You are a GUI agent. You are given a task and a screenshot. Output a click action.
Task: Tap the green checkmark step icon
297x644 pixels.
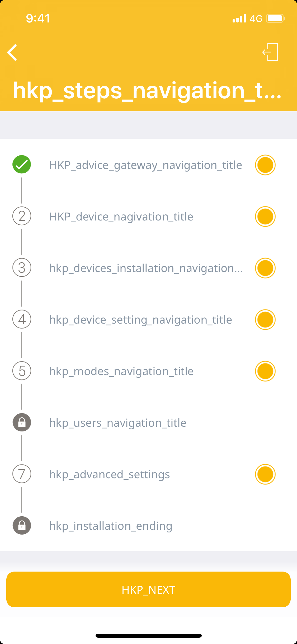tap(22, 164)
